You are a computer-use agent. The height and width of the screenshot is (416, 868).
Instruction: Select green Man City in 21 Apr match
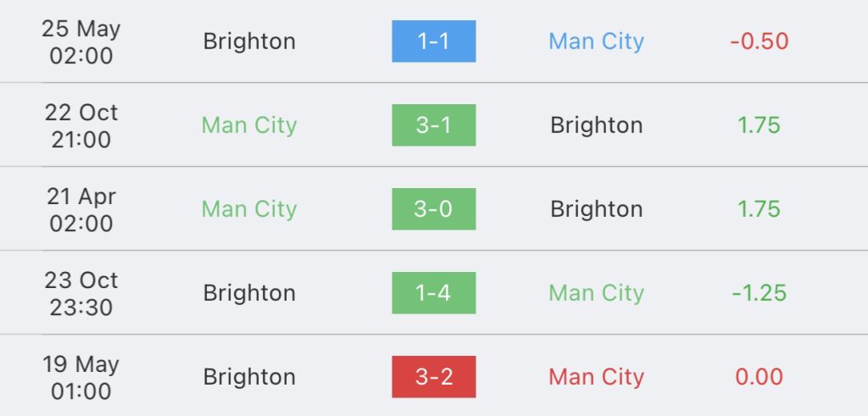249,209
